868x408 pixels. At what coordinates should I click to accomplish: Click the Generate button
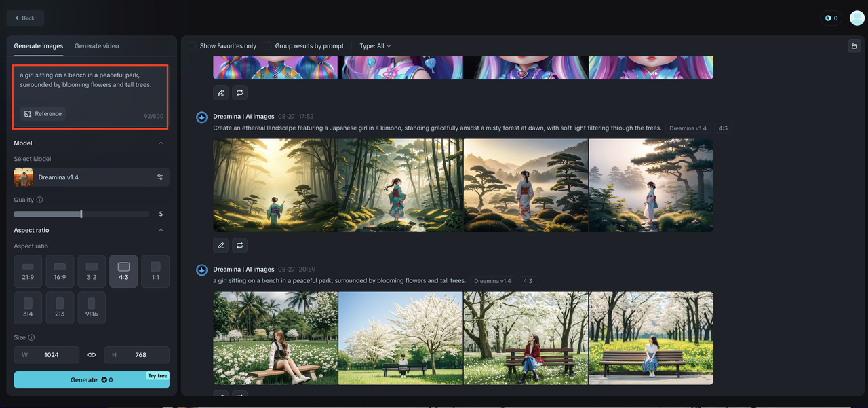[x=92, y=379]
